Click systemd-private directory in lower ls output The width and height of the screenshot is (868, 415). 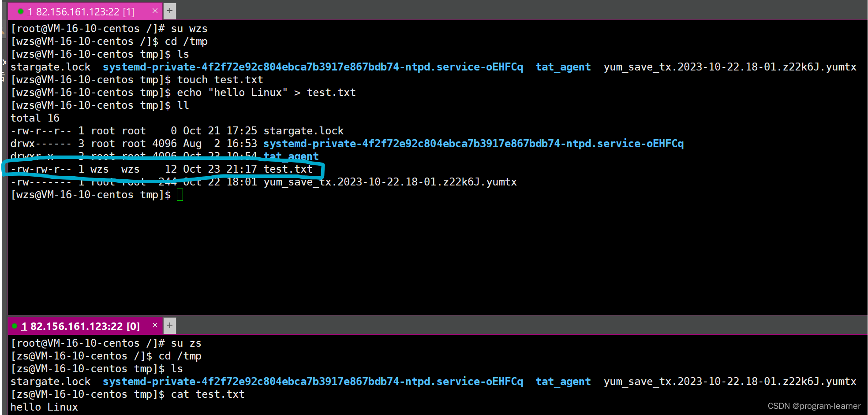pyautogui.click(x=313, y=382)
